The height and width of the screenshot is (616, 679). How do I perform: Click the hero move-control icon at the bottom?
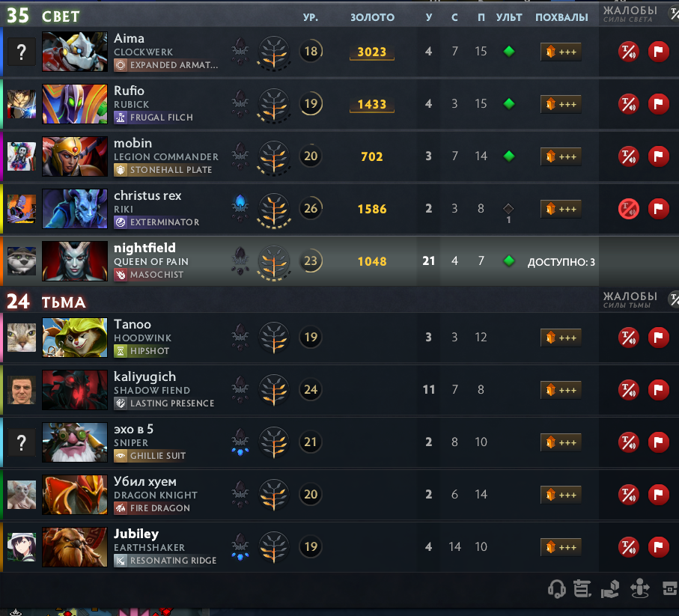pos(639,589)
